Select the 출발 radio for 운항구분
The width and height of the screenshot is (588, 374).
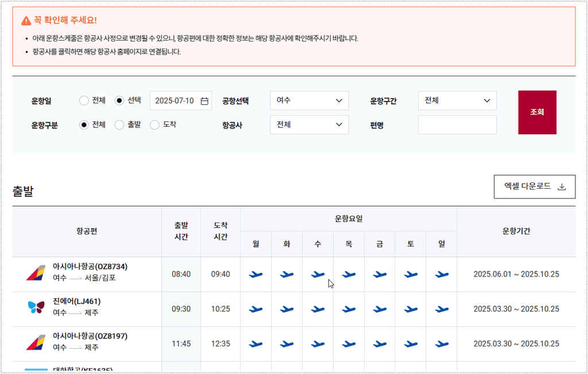coord(119,125)
